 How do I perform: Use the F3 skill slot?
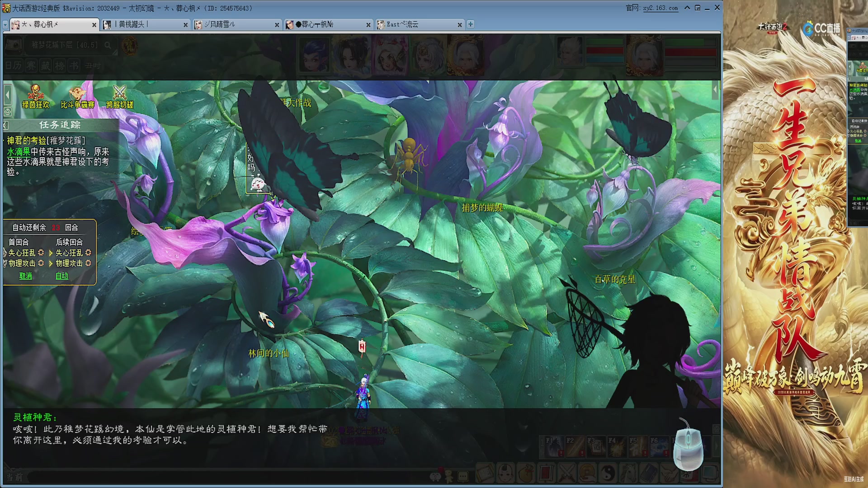coord(596,446)
